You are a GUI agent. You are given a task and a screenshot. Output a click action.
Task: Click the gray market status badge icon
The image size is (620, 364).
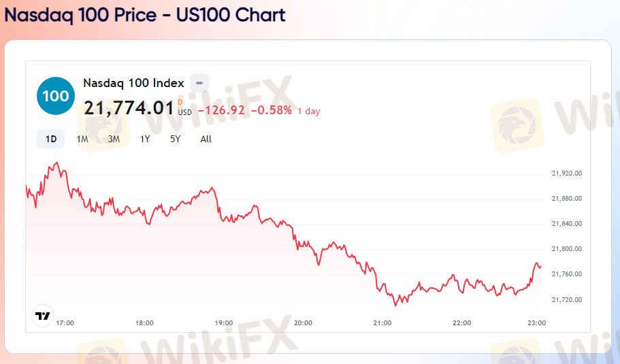199,83
